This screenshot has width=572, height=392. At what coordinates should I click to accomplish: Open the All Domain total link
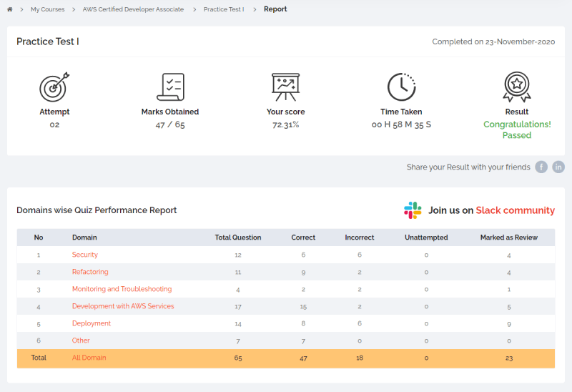(89, 358)
